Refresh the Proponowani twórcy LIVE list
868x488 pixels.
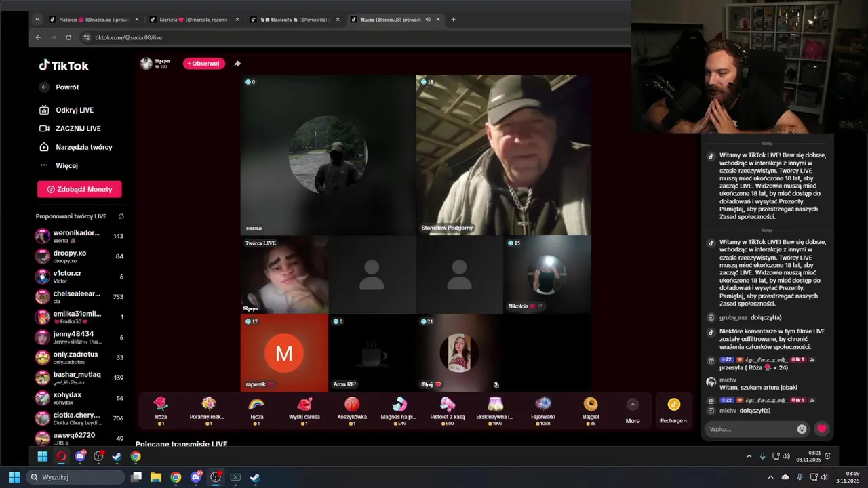(x=121, y=216)
